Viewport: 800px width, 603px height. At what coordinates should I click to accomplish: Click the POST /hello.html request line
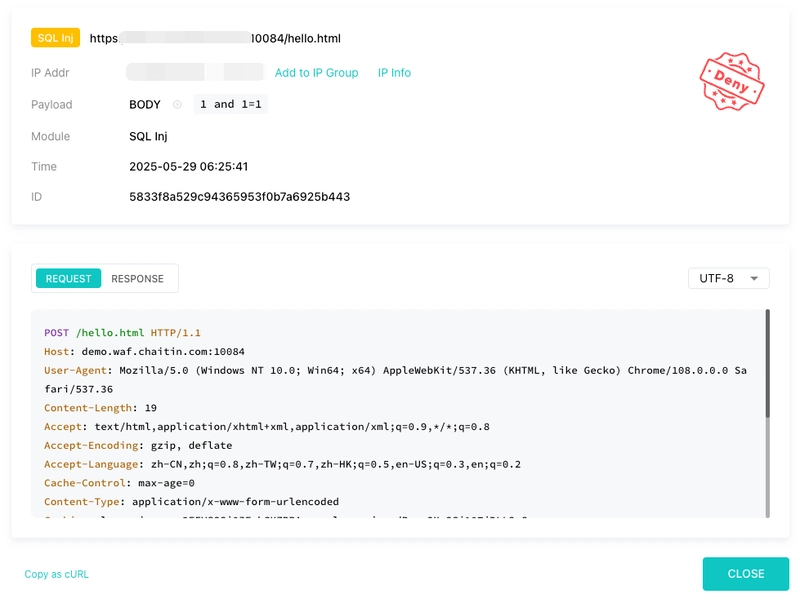coord(122,333)
